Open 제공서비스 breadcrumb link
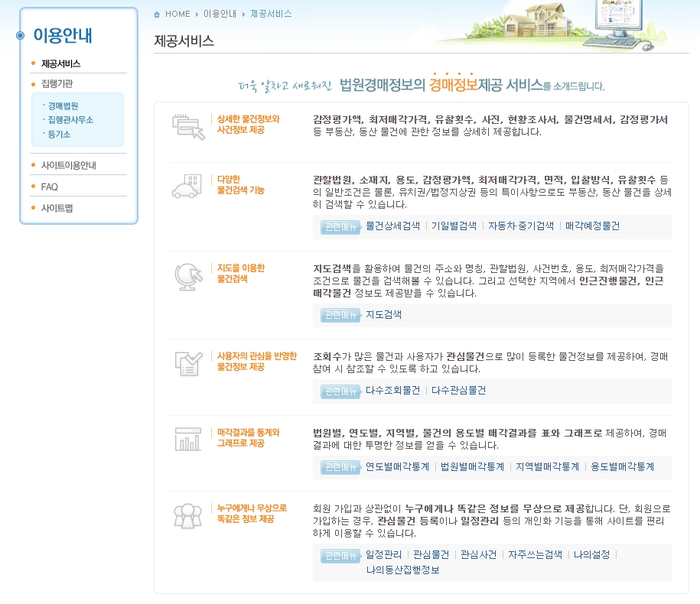Image resolution: width=700 pixels, height=604 pixels. pyautogui.click(x=271, y=14)
